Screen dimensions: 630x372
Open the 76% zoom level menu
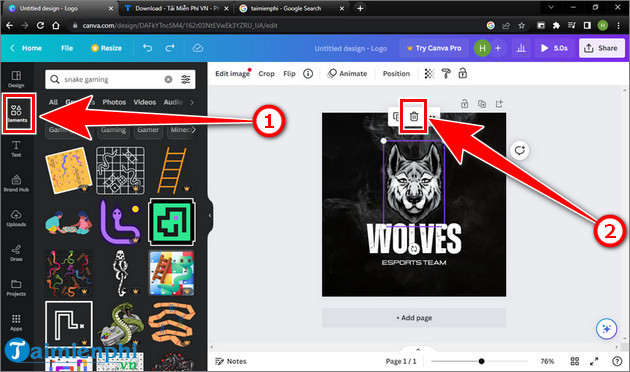coord(547,361)
